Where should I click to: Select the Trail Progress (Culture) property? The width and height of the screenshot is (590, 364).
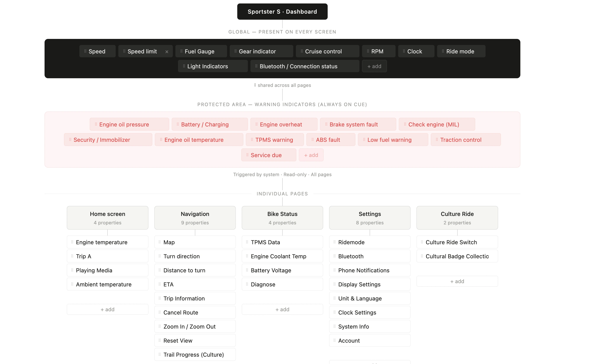pos(195,354)
